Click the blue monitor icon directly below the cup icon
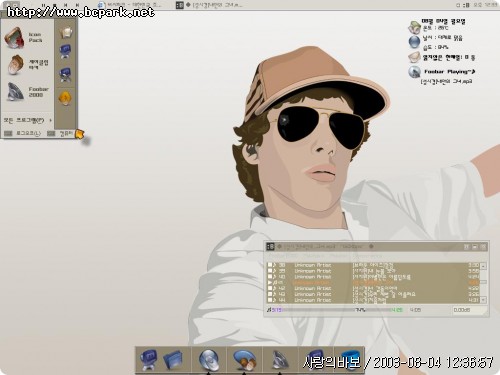The width and height of the screenshot is (500, 375). click(66, 51)
